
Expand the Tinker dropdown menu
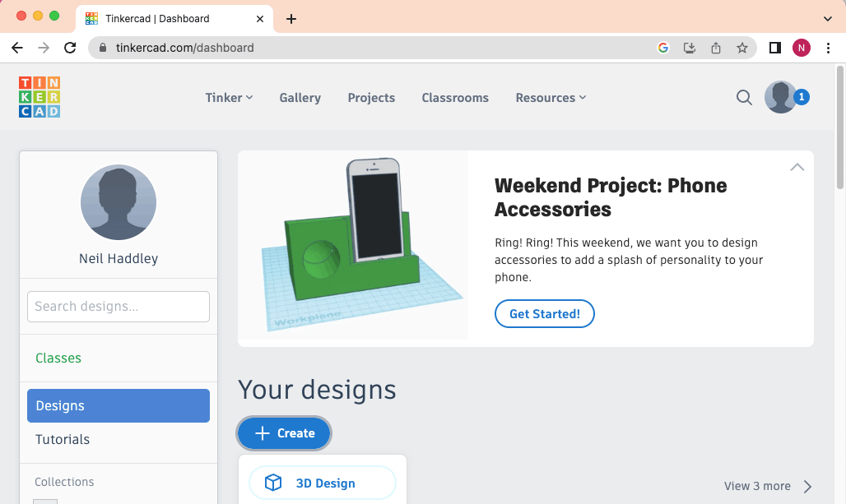point(229,98)
